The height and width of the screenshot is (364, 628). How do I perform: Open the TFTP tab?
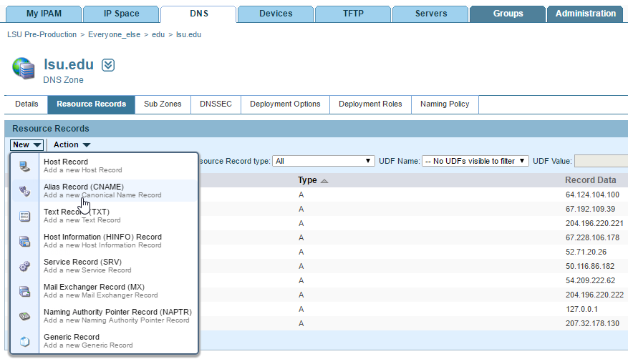[x=353, y=14]
